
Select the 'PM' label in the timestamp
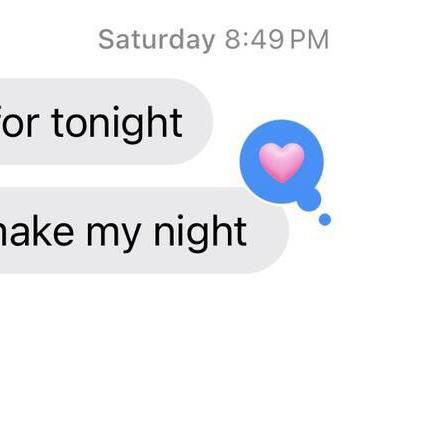(x=309, y=40)
